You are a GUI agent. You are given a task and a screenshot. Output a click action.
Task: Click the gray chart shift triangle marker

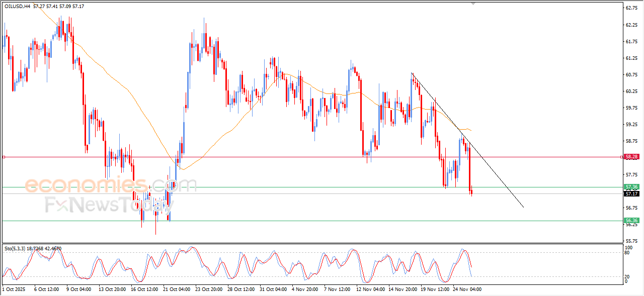(x=472, y=4)
